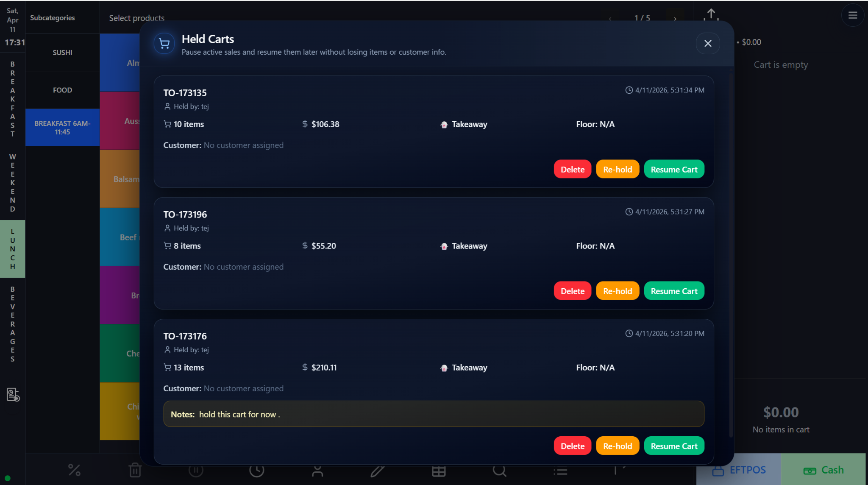Click '8 items' count label
The height and width of the screenshot is (485, 868).
click(x=187, y=246)
